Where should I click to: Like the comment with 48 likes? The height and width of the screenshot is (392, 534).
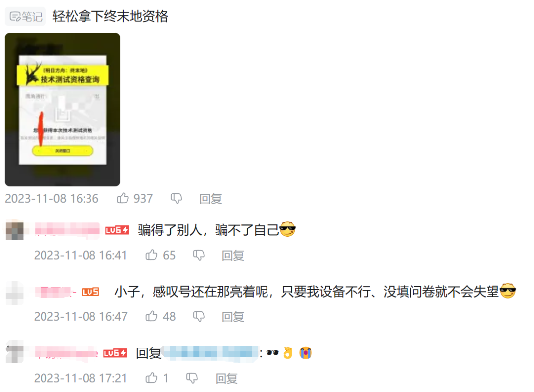[152, 316]
